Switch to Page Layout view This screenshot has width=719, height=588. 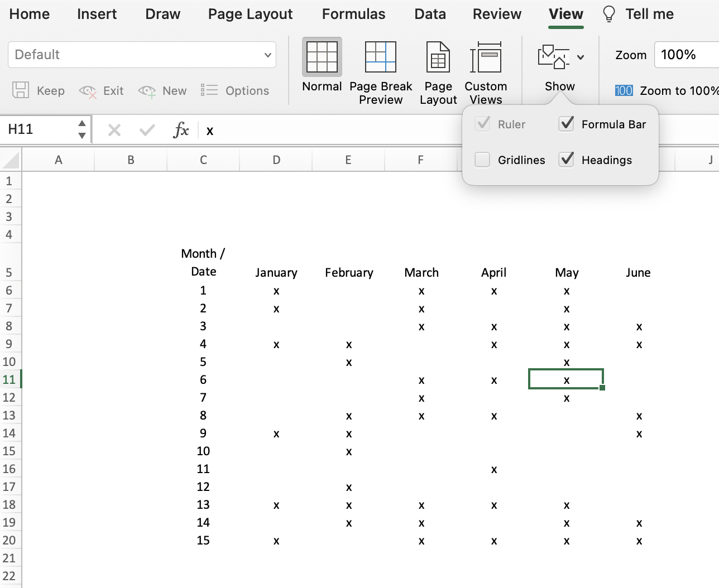(438, 73)
